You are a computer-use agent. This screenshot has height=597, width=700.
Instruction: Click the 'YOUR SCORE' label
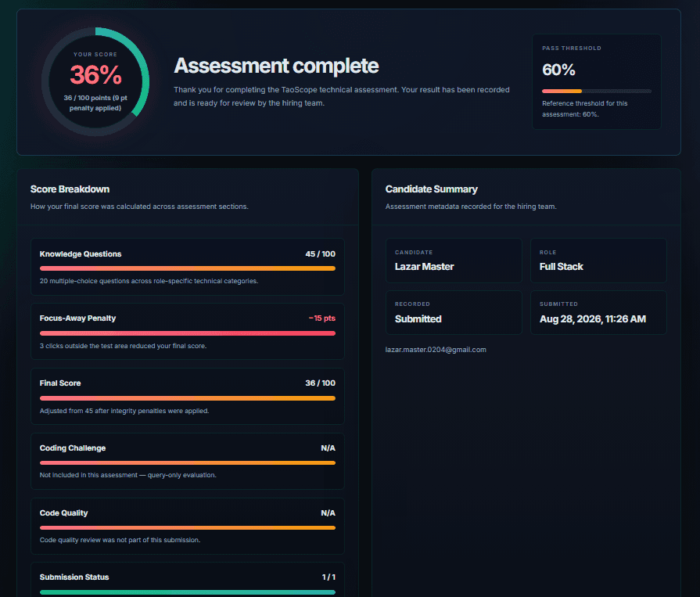click(x=95, y=55)
